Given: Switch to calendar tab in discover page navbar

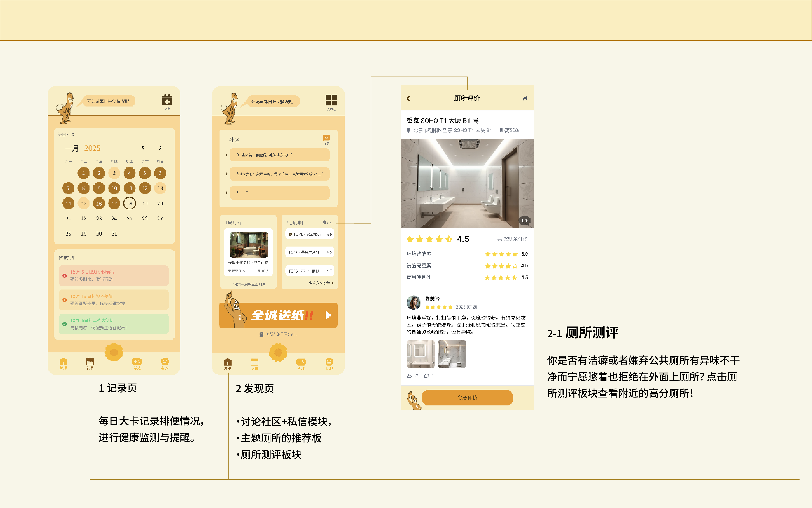Looking at the screenshot, I should (254, 362).
